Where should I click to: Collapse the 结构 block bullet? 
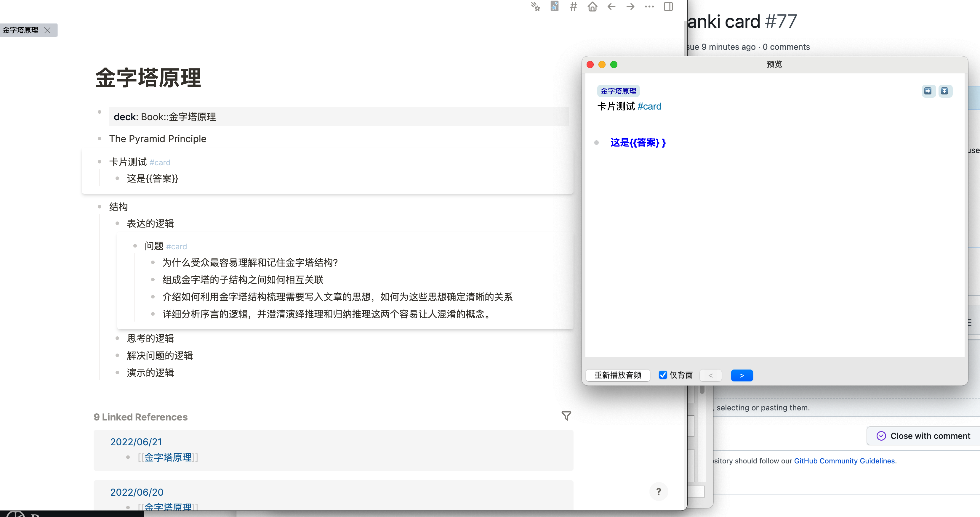[x=100, y=207]
